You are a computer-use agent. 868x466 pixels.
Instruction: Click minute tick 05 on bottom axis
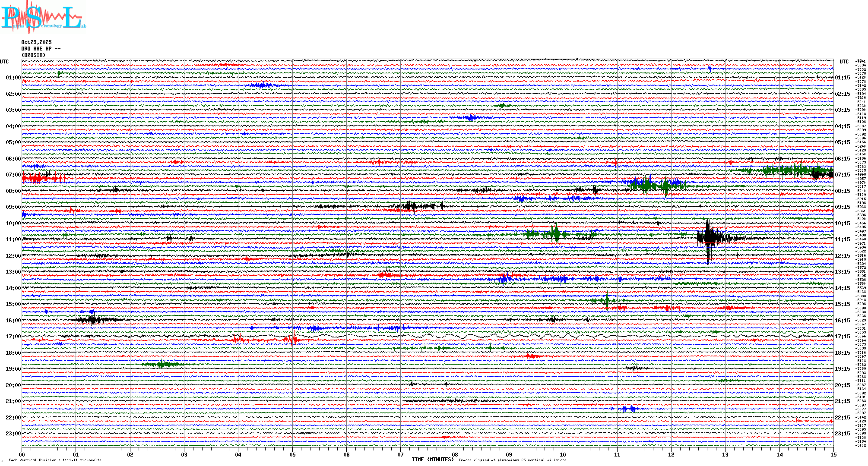[x=292, y=454]
